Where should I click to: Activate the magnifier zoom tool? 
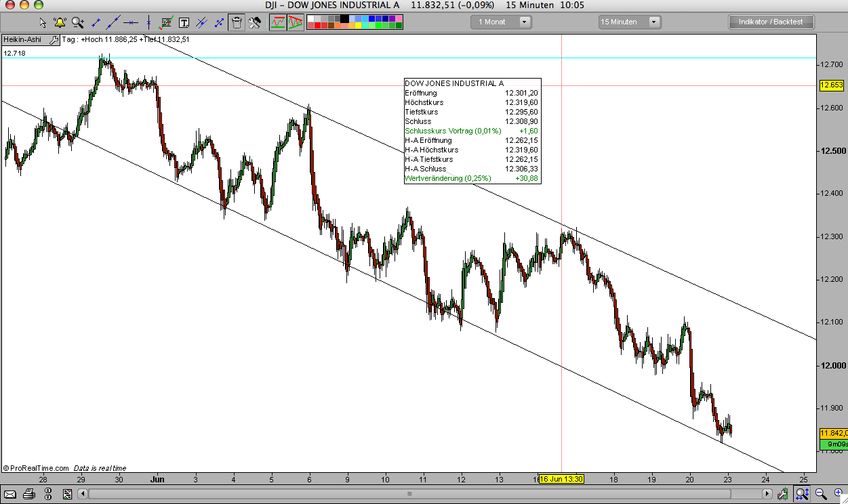click(x=78, y=22)
